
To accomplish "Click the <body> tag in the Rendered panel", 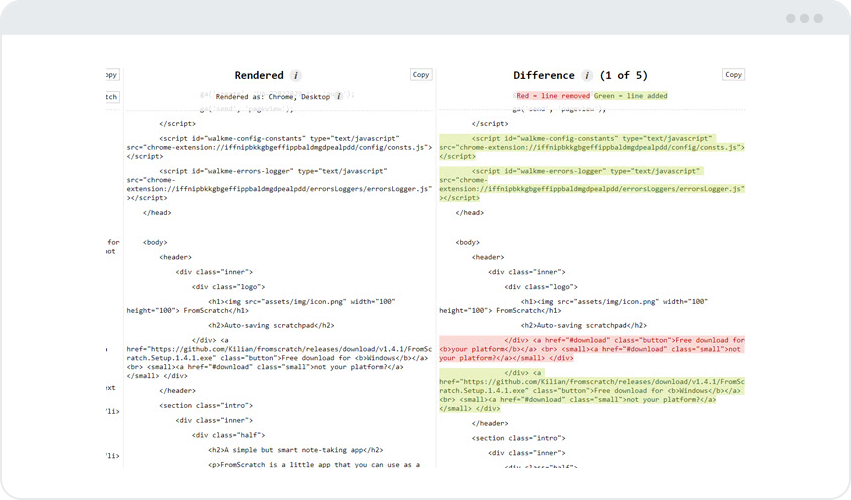I will click(155, 243).
